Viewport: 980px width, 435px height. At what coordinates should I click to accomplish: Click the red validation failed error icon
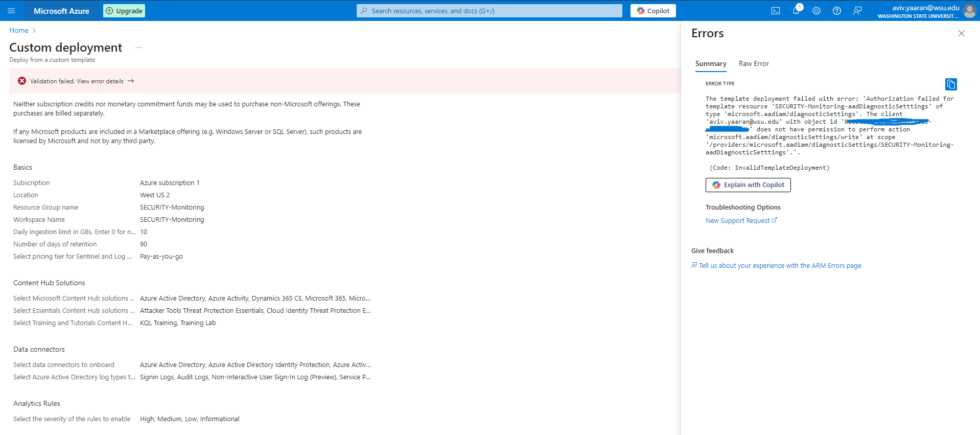coord(22,81)
